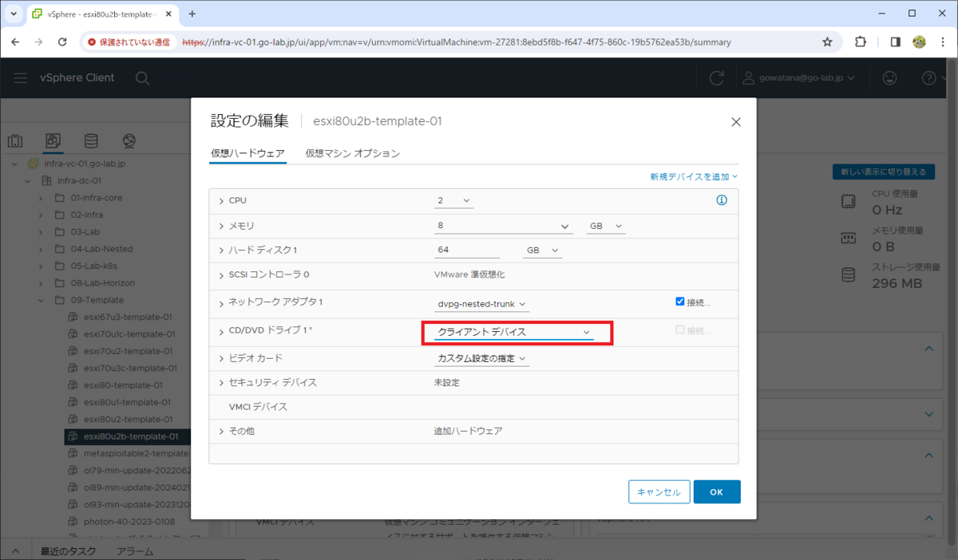The height and width of the screenshot is (560, 958).
Task: Select VMs and Templates inventory icon
Action: pyautogui.click(x=53, y=141)
